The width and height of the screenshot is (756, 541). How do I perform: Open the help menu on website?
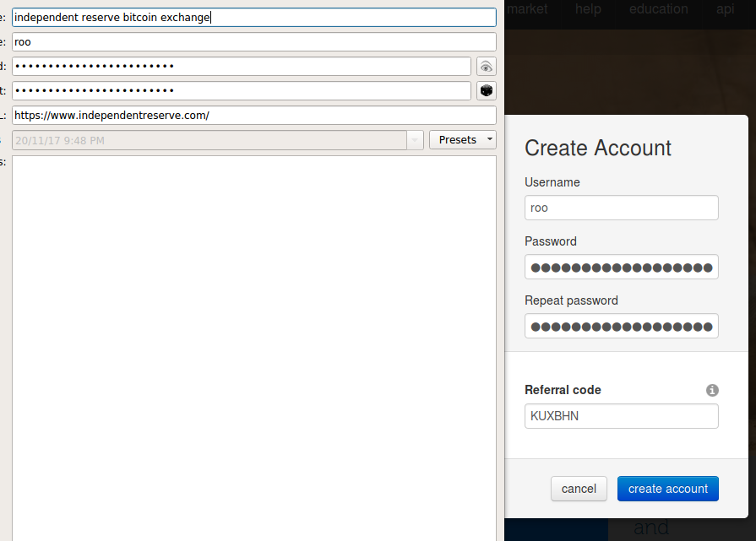click(x=588, y=8)
